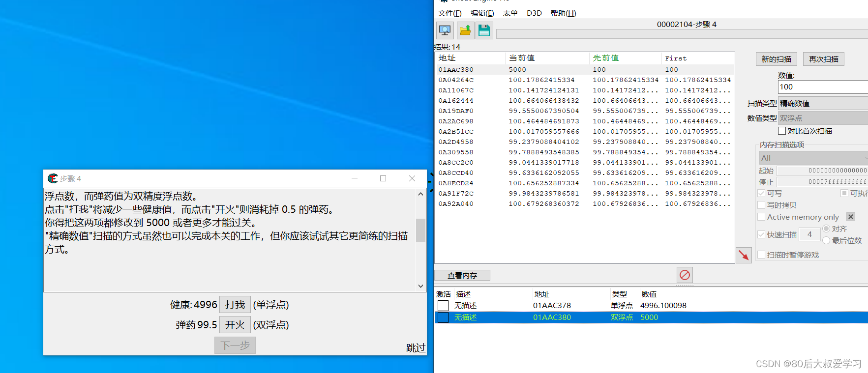The height and width of the screenshot is (373, 868).
Task: Click the save floppy disk icon
Action: [484, 30]
